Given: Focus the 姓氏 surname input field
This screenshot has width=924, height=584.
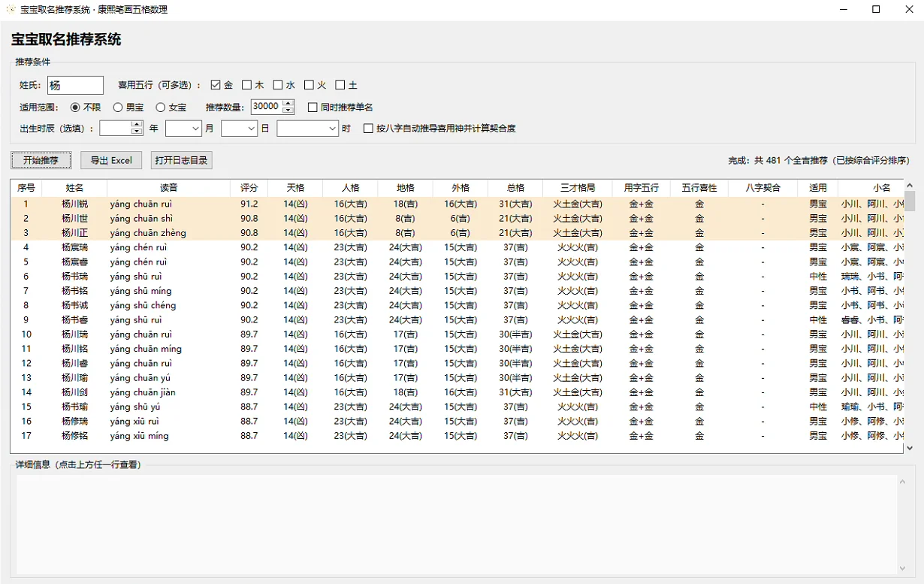Looking at the screenshot, I should pos(75,86).
